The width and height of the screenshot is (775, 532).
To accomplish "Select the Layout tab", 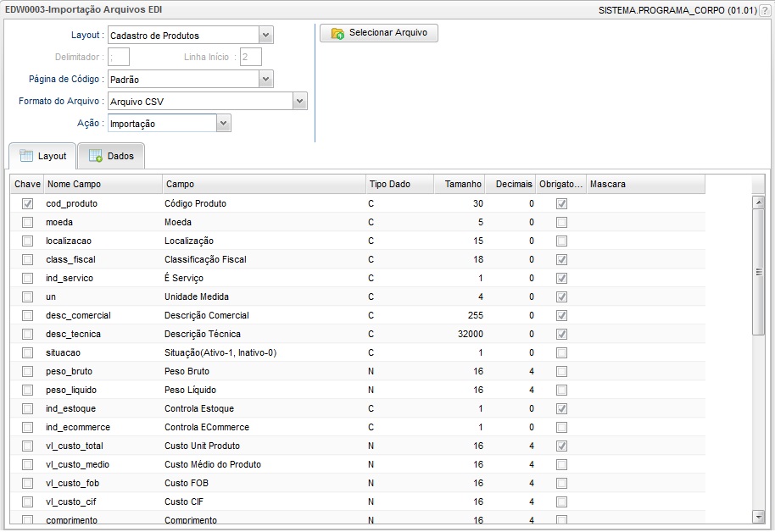I will (42, 157).
